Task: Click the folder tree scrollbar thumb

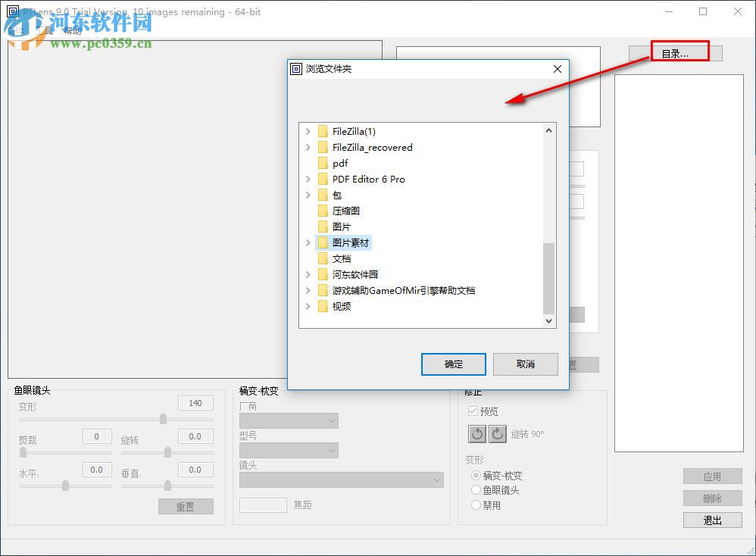Action: pos(548,279)
